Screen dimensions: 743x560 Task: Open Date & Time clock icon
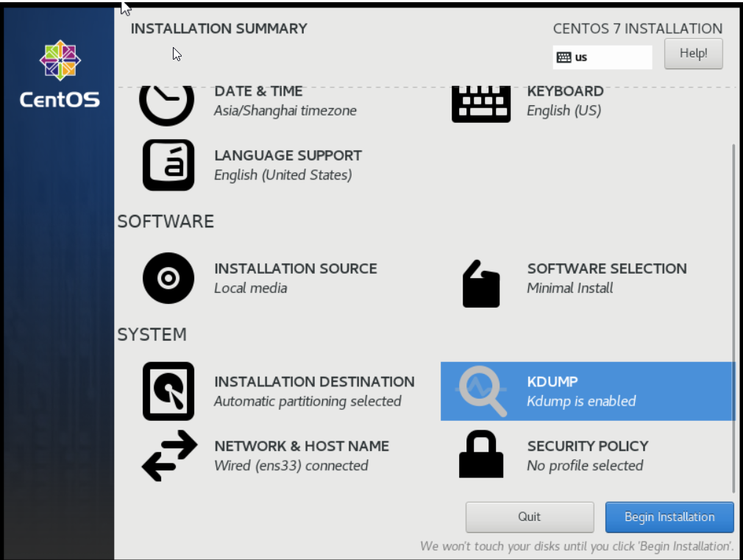coord(166,105)
